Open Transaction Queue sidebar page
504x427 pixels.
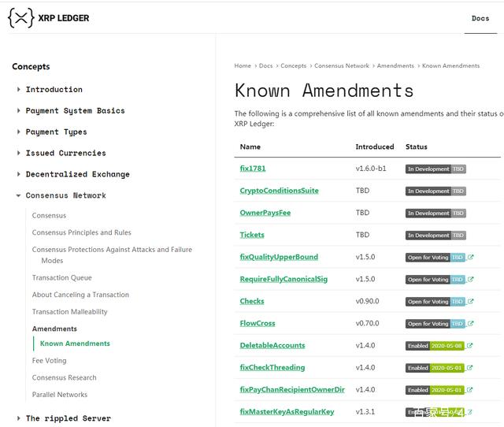point(61,278)
